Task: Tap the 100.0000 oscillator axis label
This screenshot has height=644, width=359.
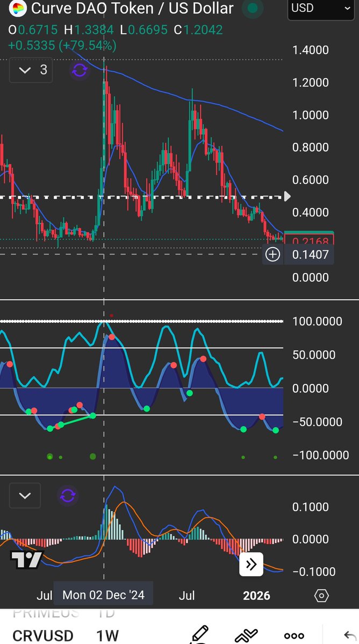Action: (317, 321)
